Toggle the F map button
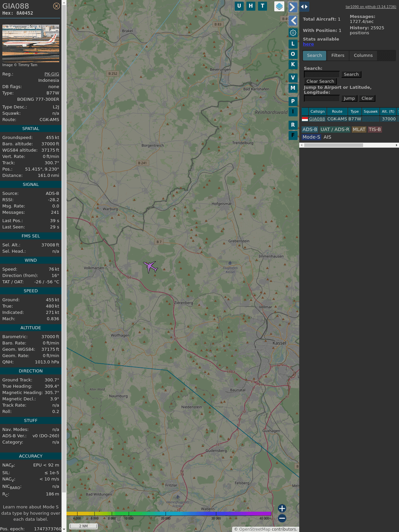The width and height of the screenshot is (399, 532). click(293, 135)
